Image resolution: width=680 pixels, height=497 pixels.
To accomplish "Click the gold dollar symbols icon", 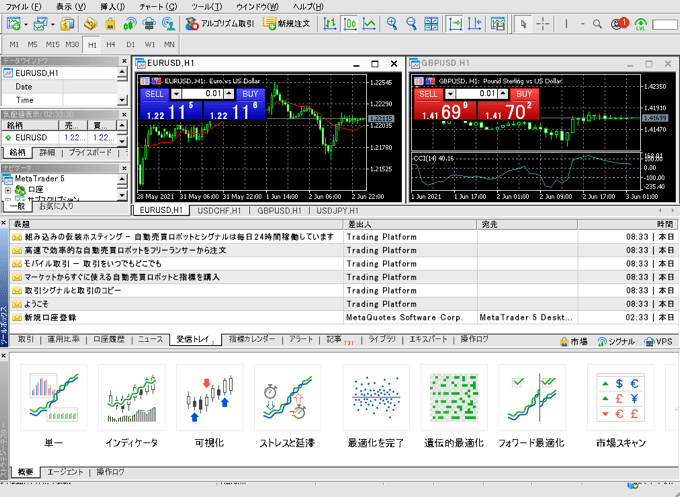I will tap(67, 24).
